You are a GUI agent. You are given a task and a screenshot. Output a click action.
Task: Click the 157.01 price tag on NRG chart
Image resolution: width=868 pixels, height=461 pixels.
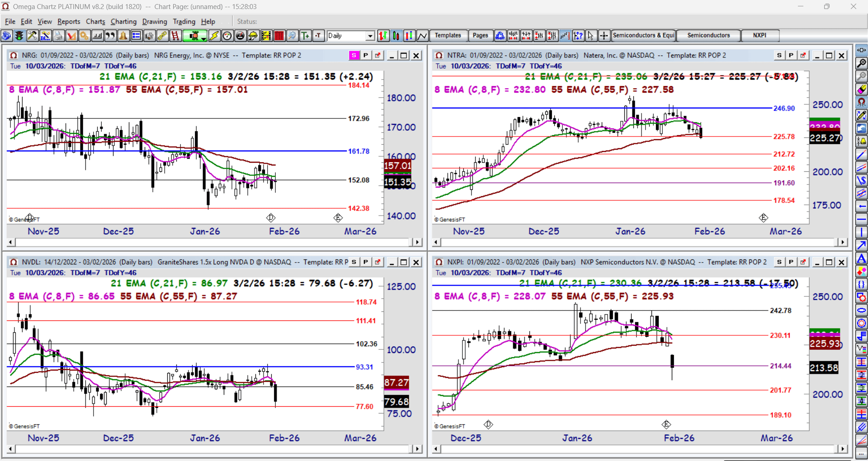tap(397, 166)
